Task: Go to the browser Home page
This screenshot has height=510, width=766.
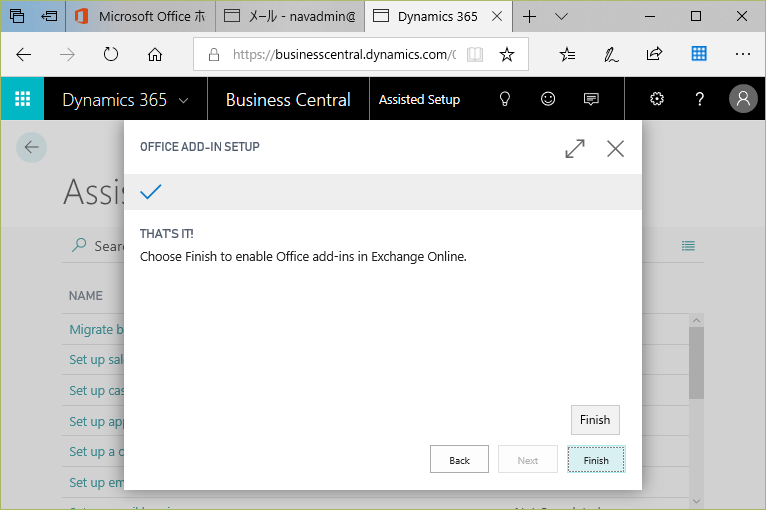Action: [155, 54]
